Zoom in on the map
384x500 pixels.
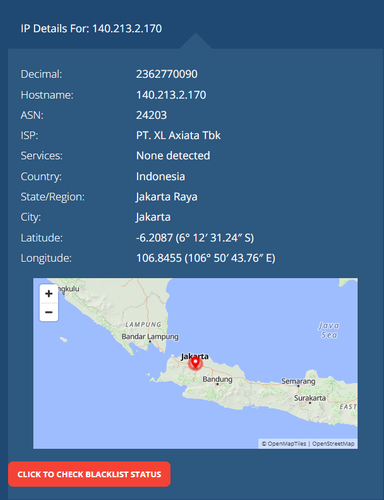[x=49, y=294]
